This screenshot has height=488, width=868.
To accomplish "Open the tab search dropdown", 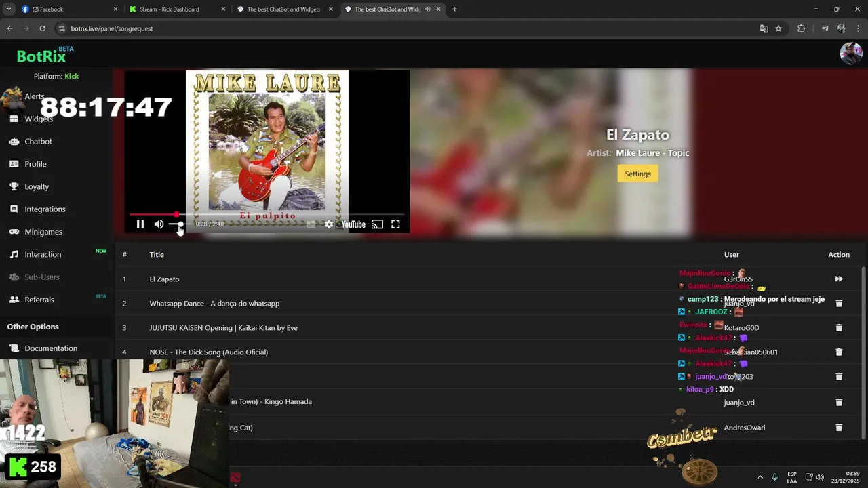I will pos(9,9).
